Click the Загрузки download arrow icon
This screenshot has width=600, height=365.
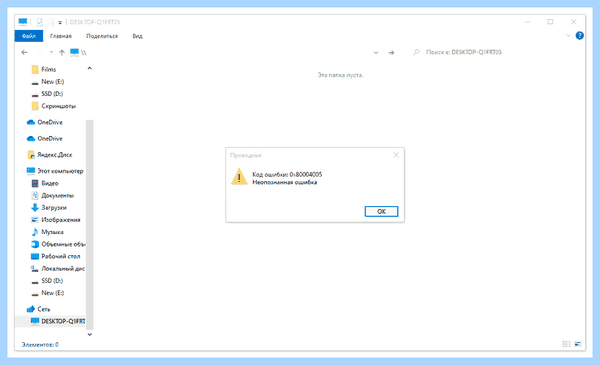(35, 207)
